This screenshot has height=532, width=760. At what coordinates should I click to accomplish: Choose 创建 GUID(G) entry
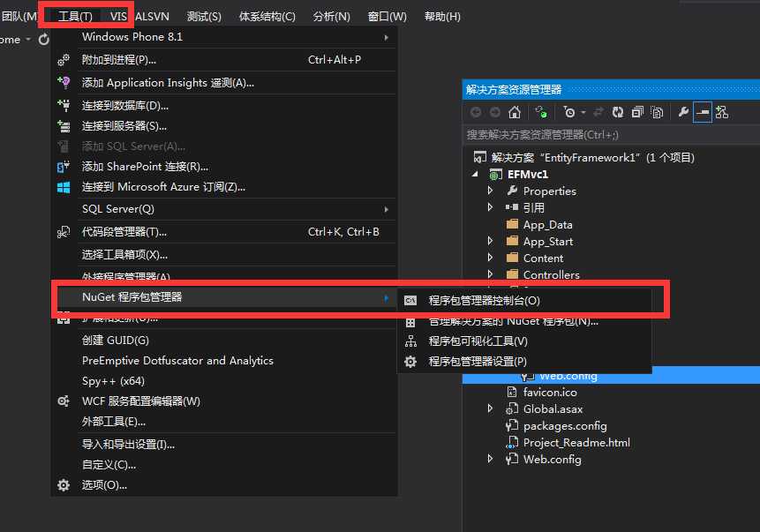point(224,341)
